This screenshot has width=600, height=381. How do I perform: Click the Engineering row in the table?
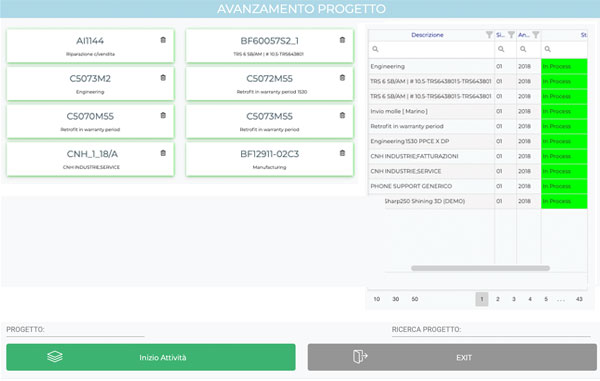tap(478, 66)
